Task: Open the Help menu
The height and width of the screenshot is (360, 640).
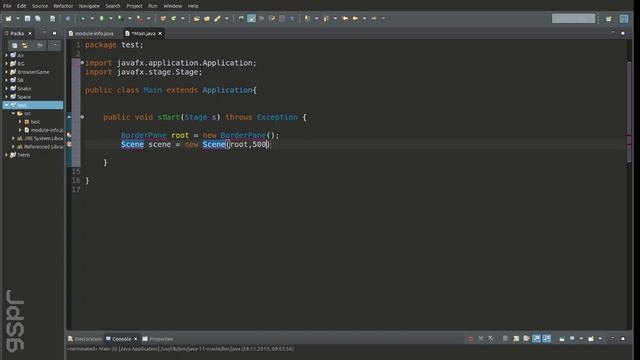Action: pos(193,6)
